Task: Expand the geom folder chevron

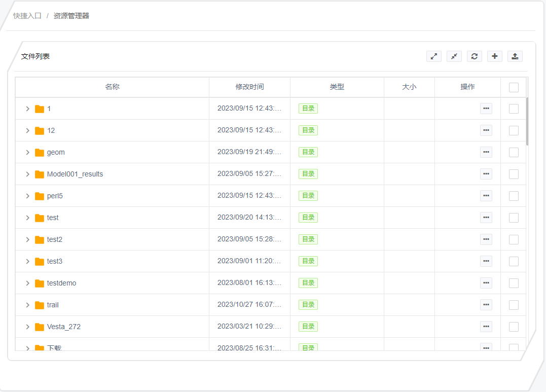Action: pyautogui.click(x=27, y=152)
